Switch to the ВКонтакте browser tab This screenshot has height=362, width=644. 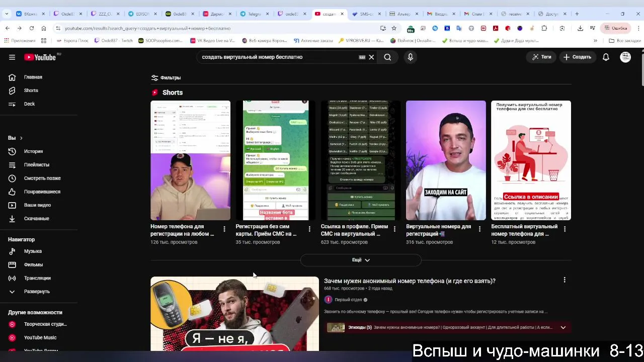[31, 14]
